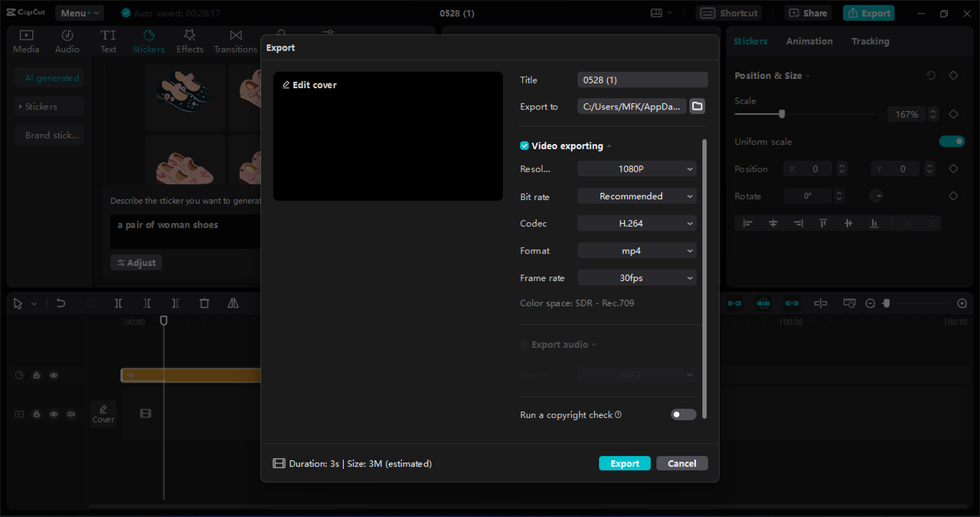
Task: Click the Position & Size reset icon
Action: coord(931,76)
